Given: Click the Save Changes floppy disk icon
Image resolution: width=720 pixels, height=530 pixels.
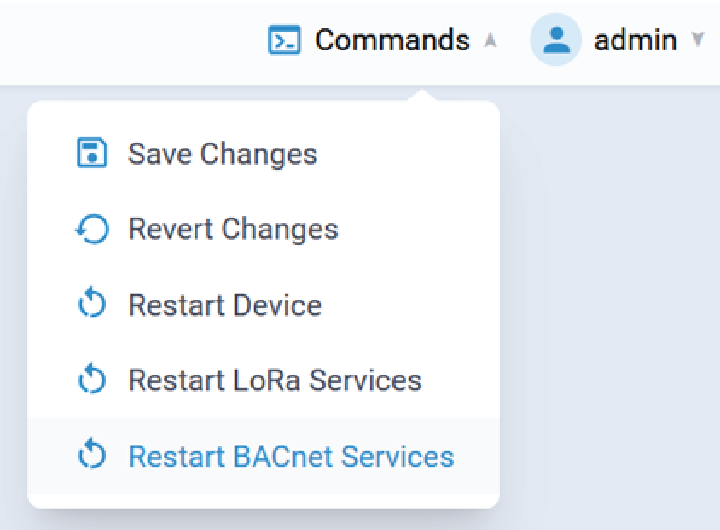Looking at the screenshot, I should tap(92, 154).
